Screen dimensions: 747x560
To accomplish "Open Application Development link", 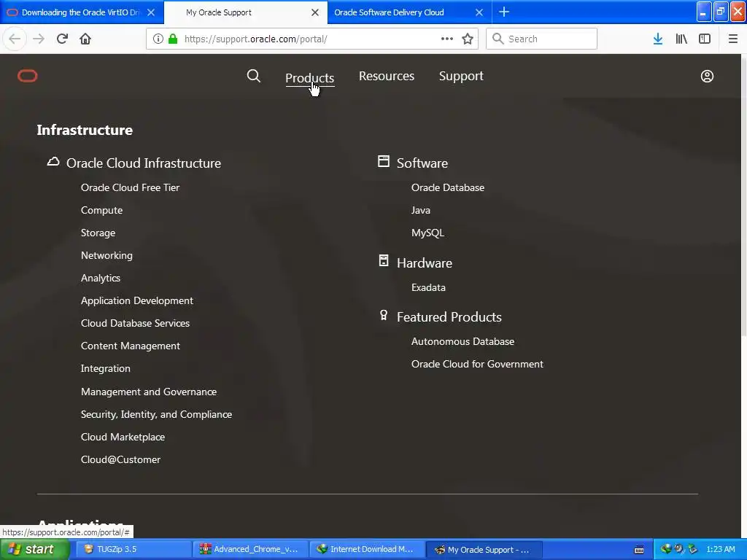I will [x=137, y=301].
